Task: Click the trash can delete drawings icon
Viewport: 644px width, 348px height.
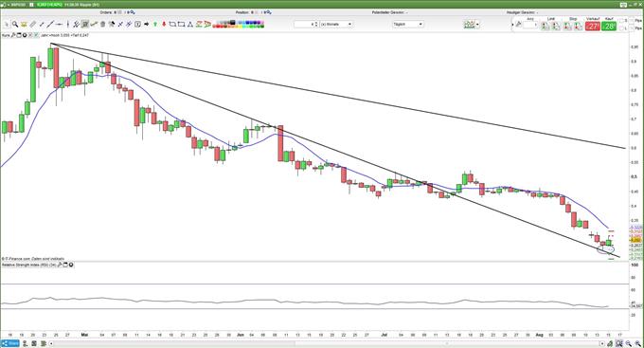Action: click(x=102, y=25)
